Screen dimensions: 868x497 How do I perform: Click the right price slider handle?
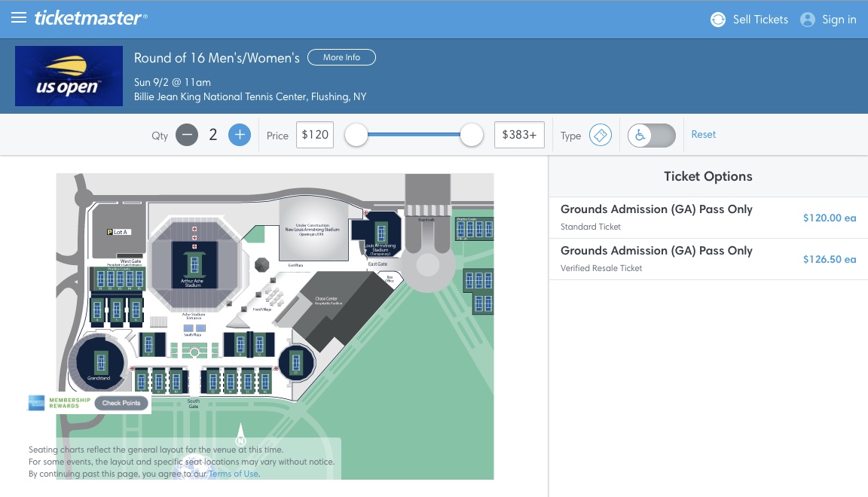[472, 135]
